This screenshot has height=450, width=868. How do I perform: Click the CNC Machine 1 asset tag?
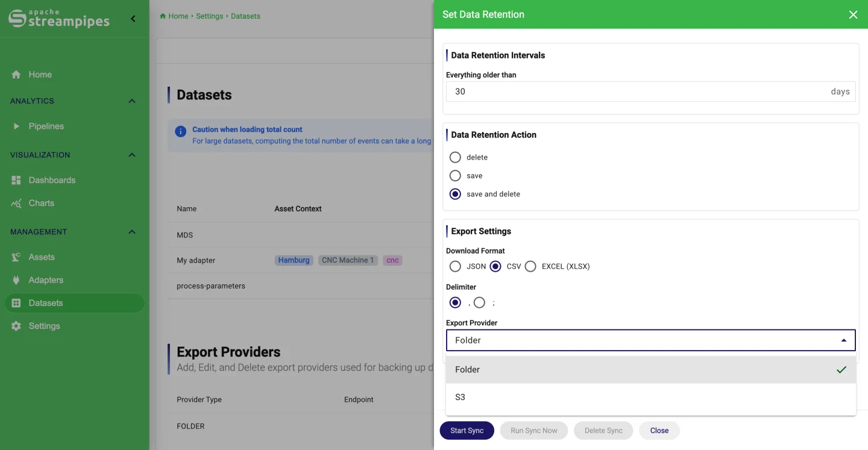tap(348, 260)
